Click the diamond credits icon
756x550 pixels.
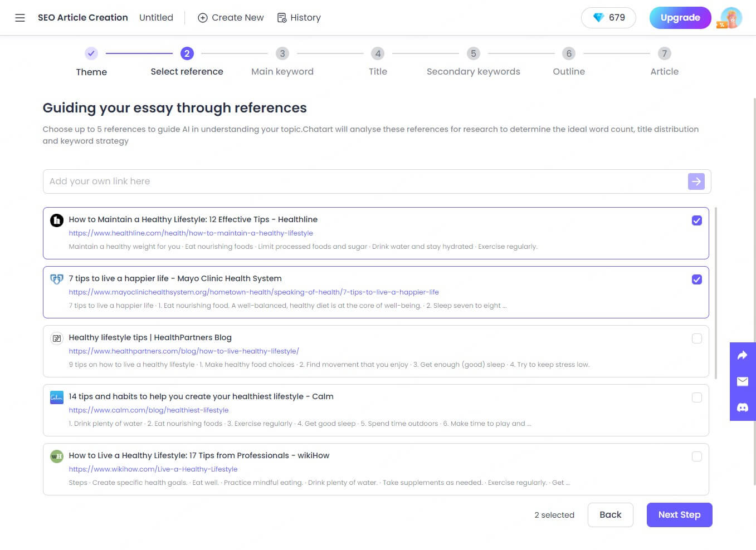coord(598,18)
